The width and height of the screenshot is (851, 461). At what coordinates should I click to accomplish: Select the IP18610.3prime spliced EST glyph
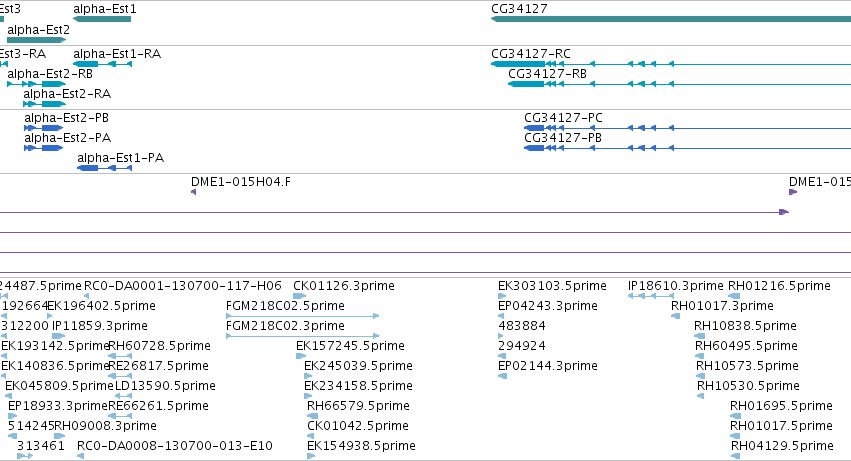[x=651, y=296]
